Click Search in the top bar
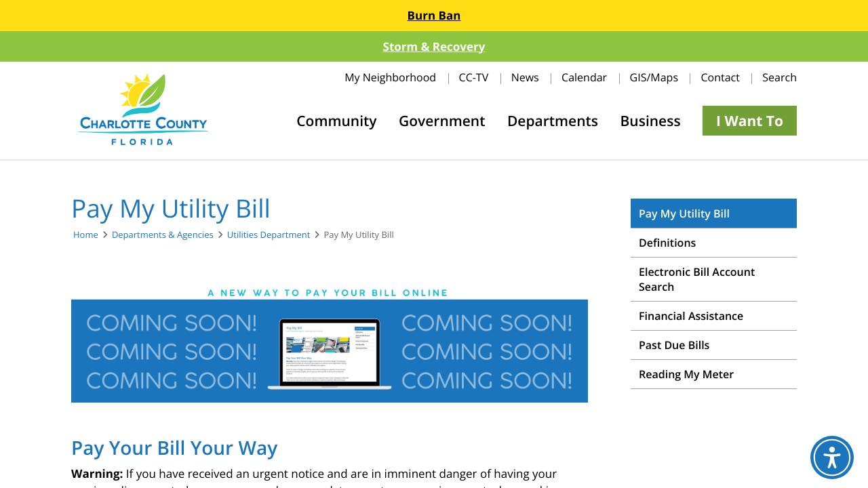 click(x=778, y=77)
